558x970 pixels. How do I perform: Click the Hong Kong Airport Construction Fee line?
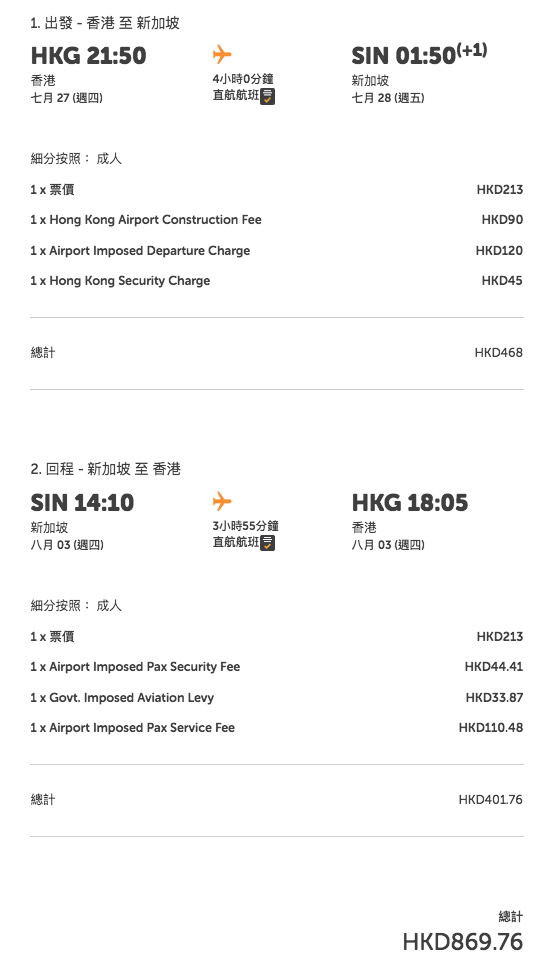pos(277,220)
